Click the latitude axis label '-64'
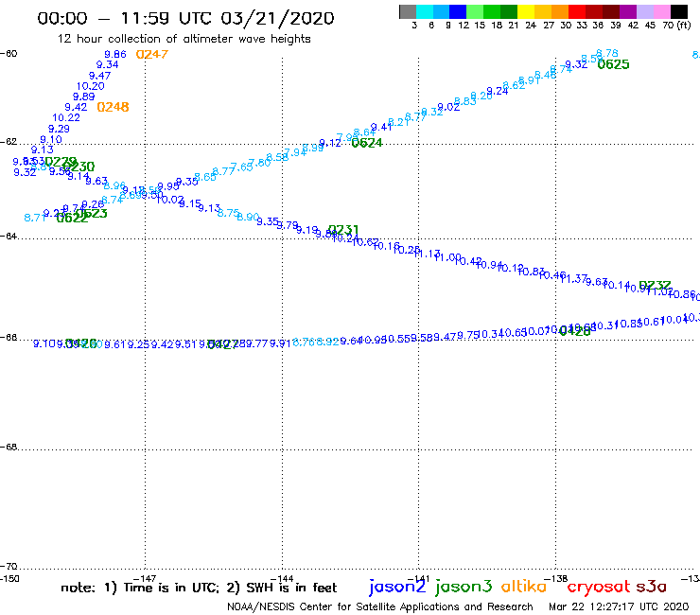The height and width of the screenshot is (615, 700). [9, 236]
